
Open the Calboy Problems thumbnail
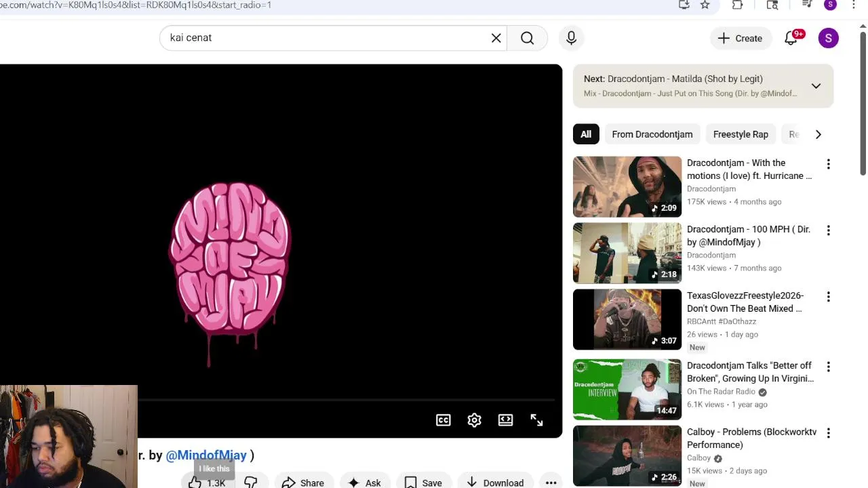point(627,456)
